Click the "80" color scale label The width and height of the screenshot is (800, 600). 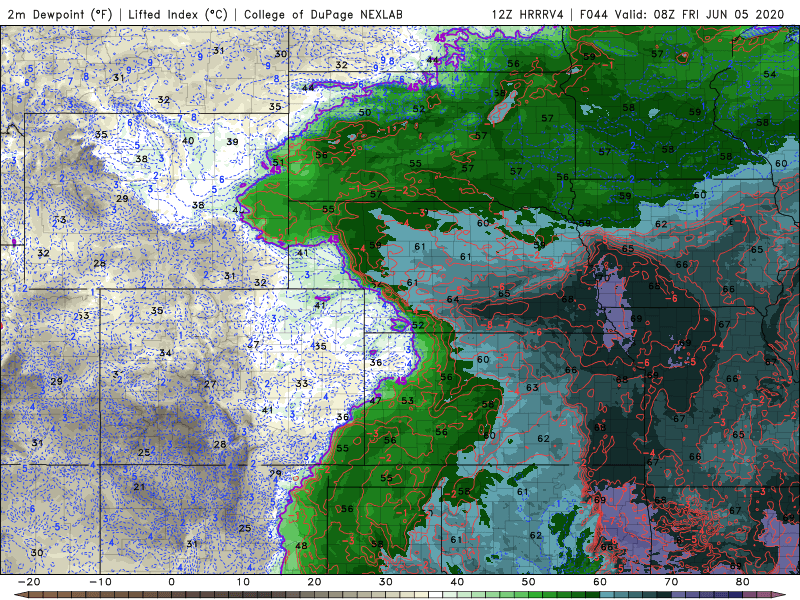(x=743, y=582)
